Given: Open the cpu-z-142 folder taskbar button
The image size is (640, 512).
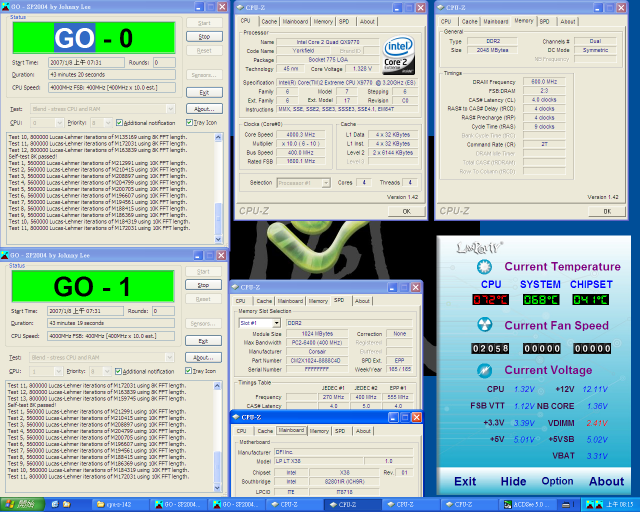Looking at the screenshot, I should click(x=120, y=505).
